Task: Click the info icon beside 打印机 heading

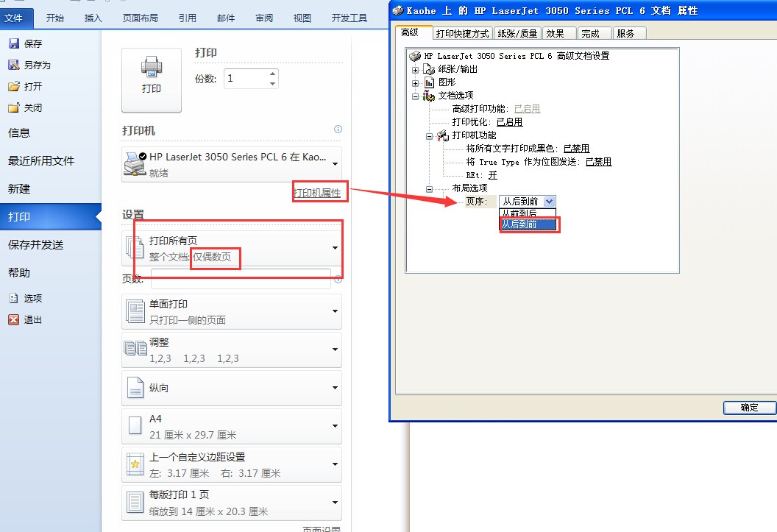Action: point(338,130)
